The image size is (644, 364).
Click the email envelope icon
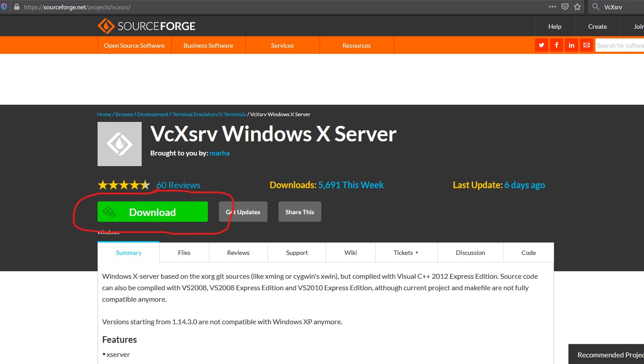587,45
